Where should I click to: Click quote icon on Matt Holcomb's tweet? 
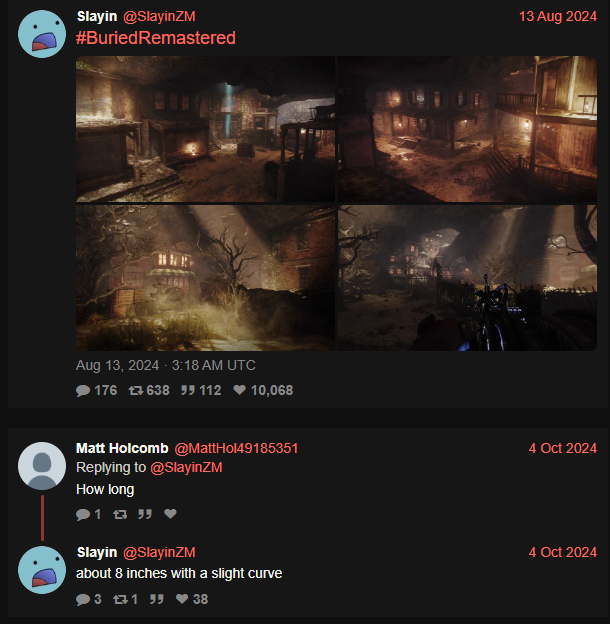(x=145, y=514)
